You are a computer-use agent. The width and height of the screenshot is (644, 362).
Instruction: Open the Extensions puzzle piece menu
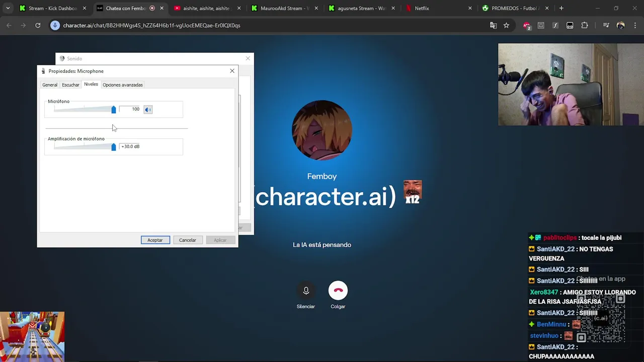click(x=585, y=25)
